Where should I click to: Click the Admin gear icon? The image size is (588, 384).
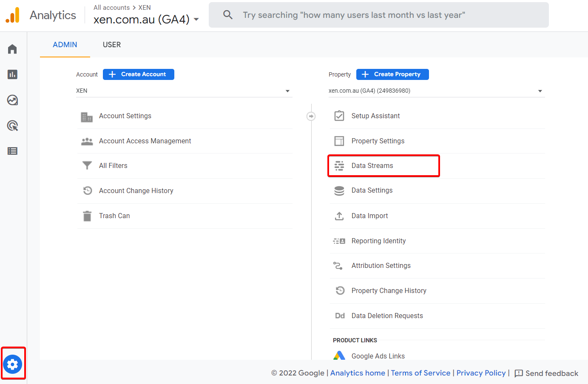point(13,364)
